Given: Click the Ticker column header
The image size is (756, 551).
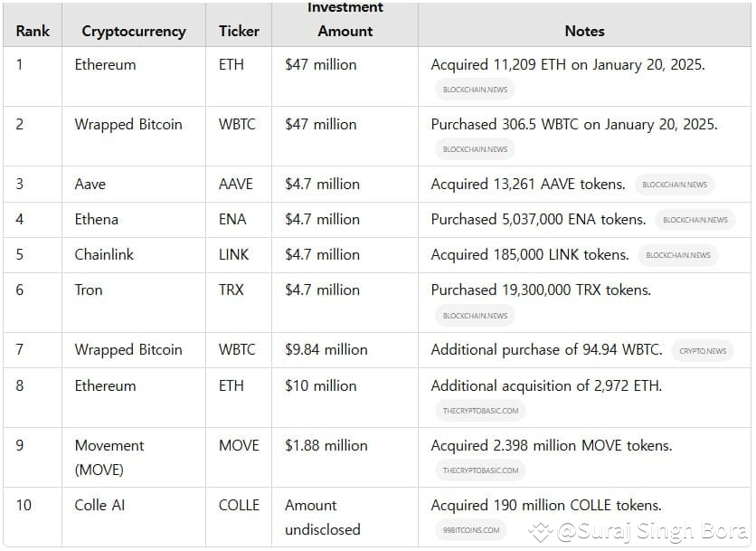Looking at the screenshot, I should click(239, 31).
